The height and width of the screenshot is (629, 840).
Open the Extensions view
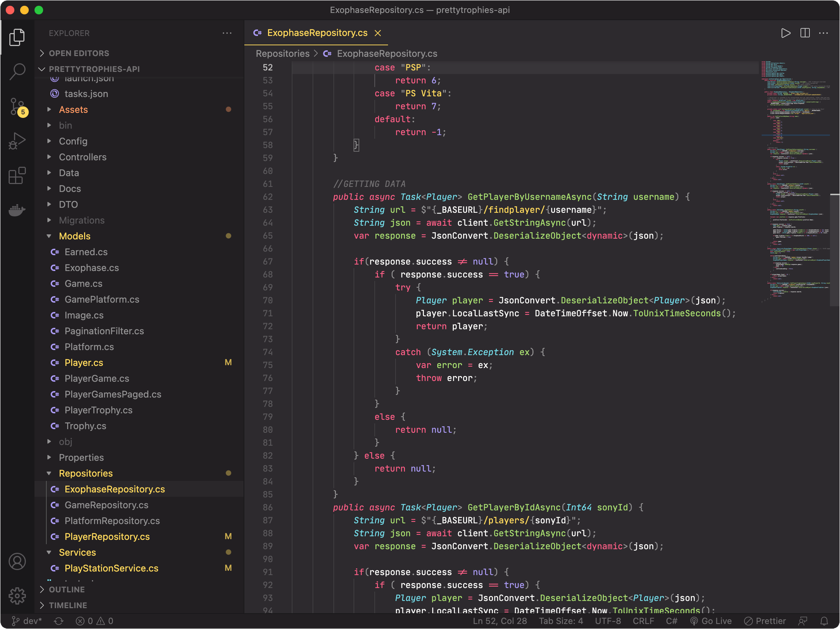pyautogui.click(x=17, y=175)
